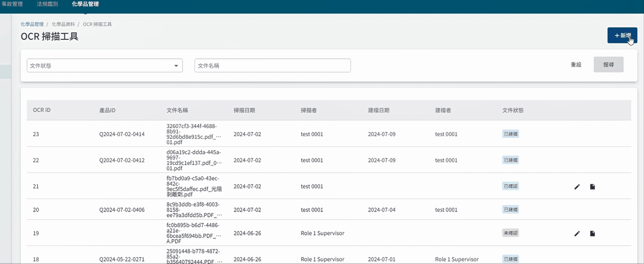Edit record 21 using the pencil icon
Screen dimensions: 644x264
click(x=577, y=187)
